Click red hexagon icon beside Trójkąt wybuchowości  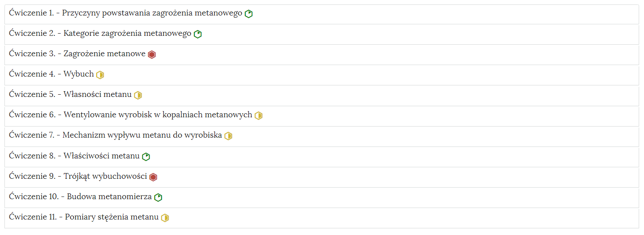153,177
